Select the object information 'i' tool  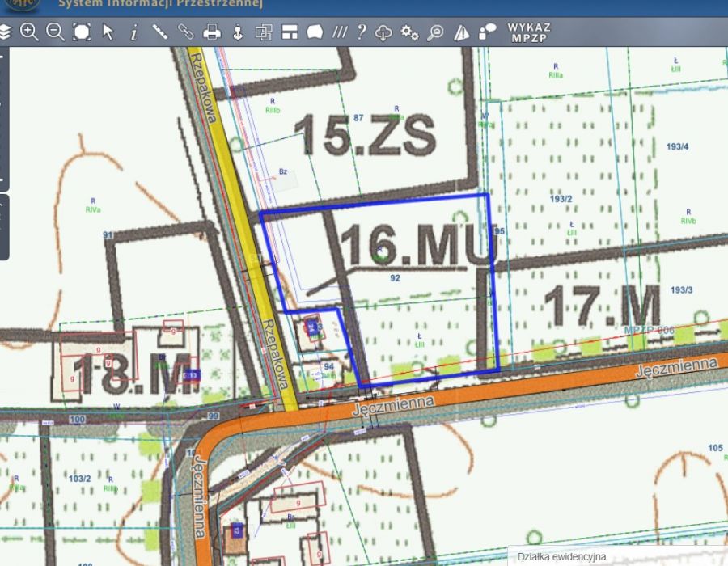[x=133, y=32]
